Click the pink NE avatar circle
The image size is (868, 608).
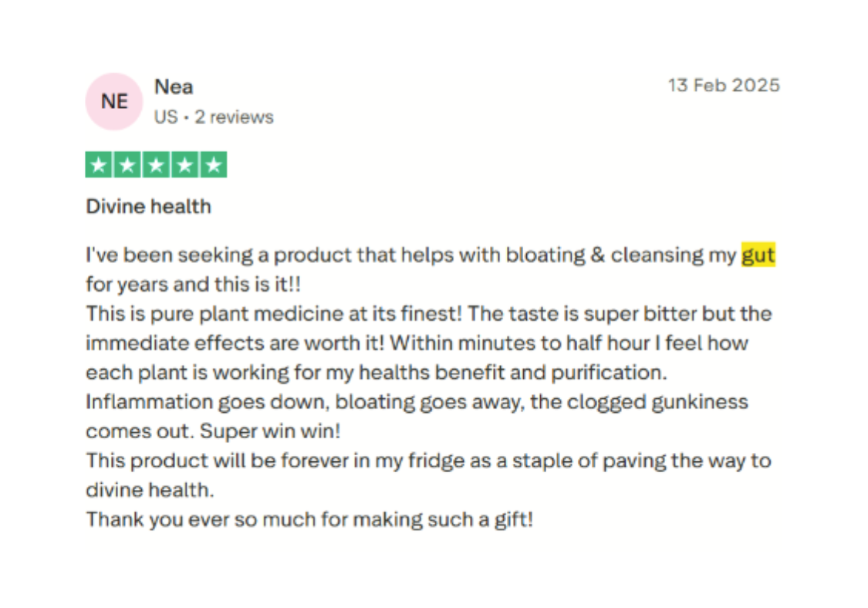(113, 101)
